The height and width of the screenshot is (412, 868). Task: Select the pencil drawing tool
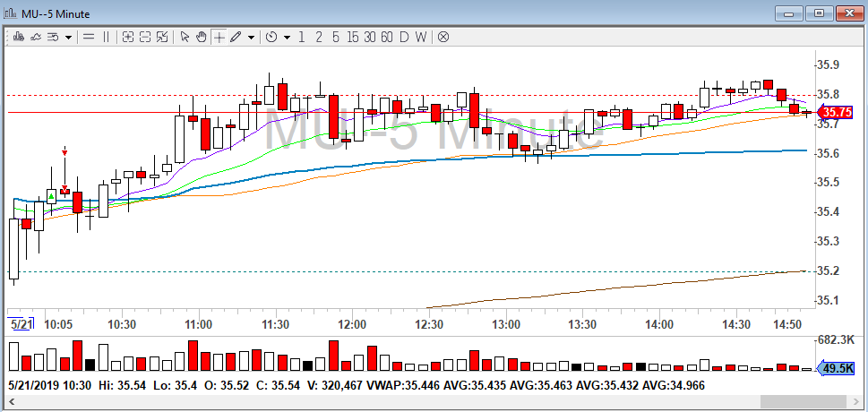pos(236,37)
